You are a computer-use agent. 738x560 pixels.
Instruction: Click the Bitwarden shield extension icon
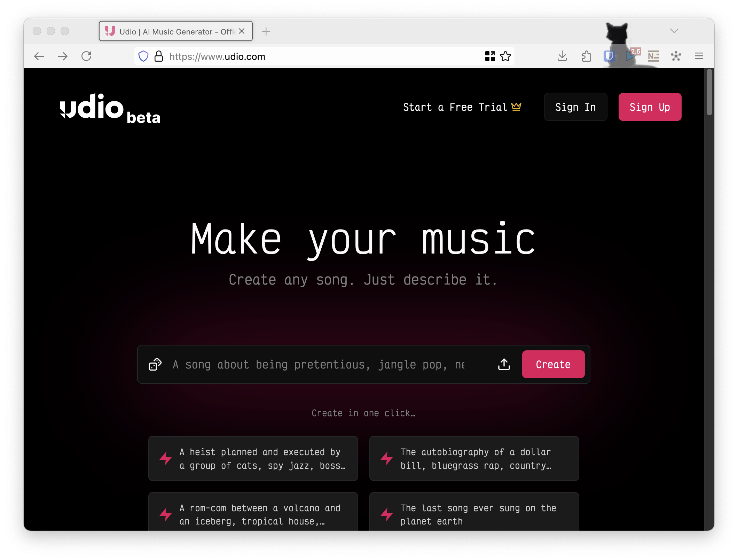609,56
